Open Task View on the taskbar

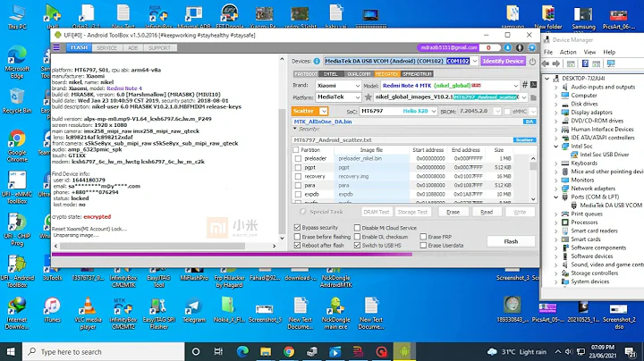[x=218, y=351]
